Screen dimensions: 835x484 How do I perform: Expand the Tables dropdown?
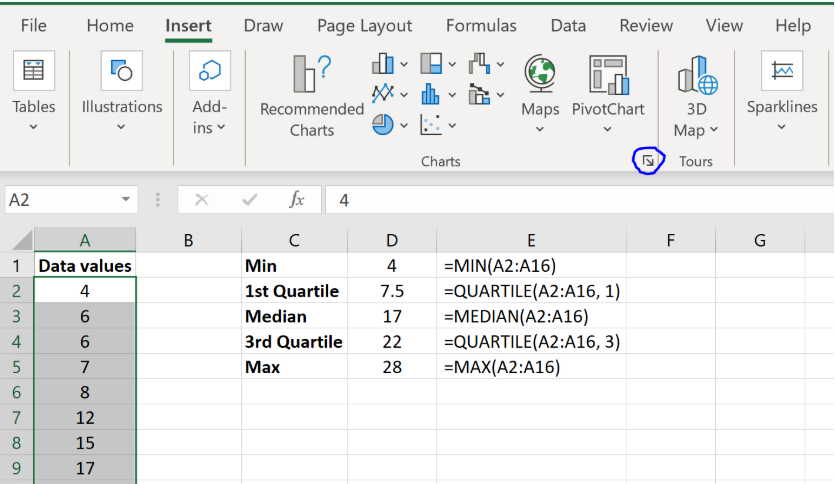click(33, 127)
